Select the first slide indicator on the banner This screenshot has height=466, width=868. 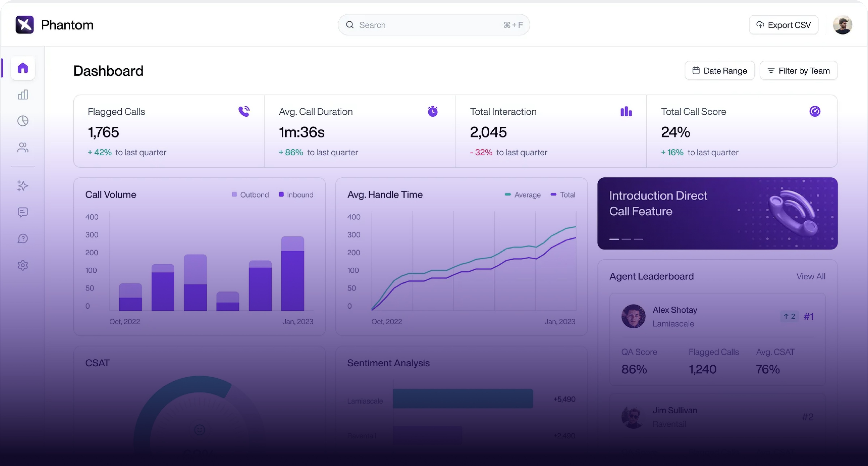coord(614,239)
